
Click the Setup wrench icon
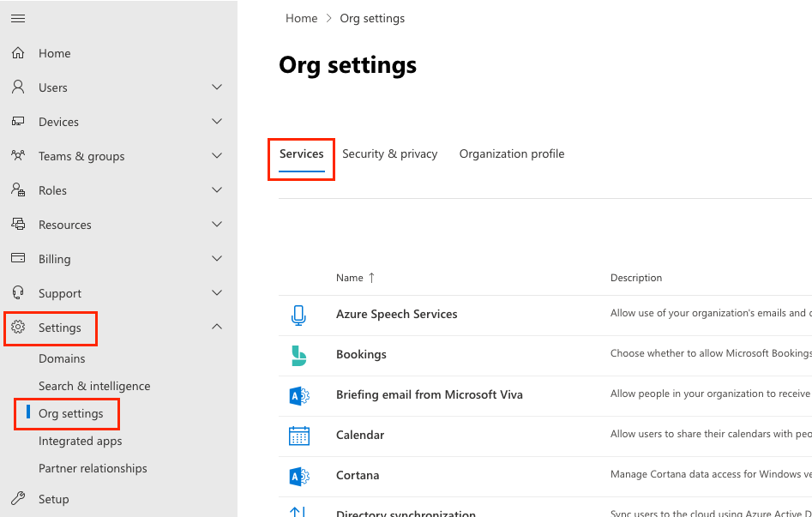[x=18, y=498]
